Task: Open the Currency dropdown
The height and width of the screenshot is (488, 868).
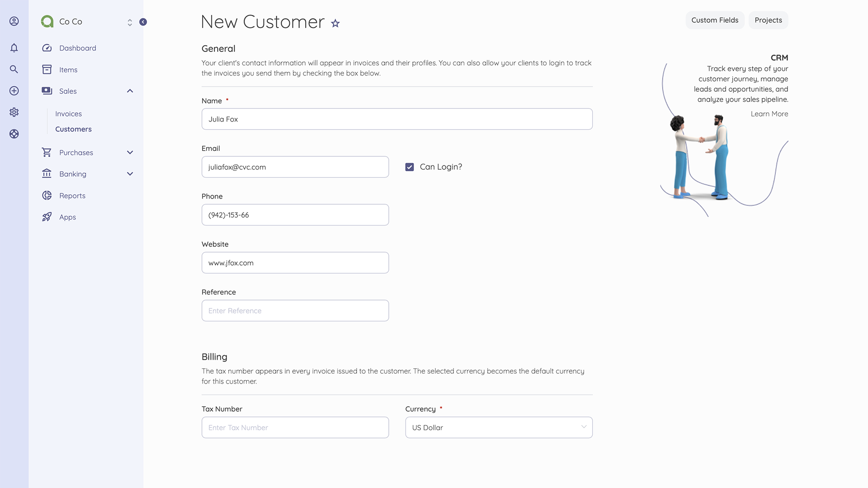Action: pos(499,427)
